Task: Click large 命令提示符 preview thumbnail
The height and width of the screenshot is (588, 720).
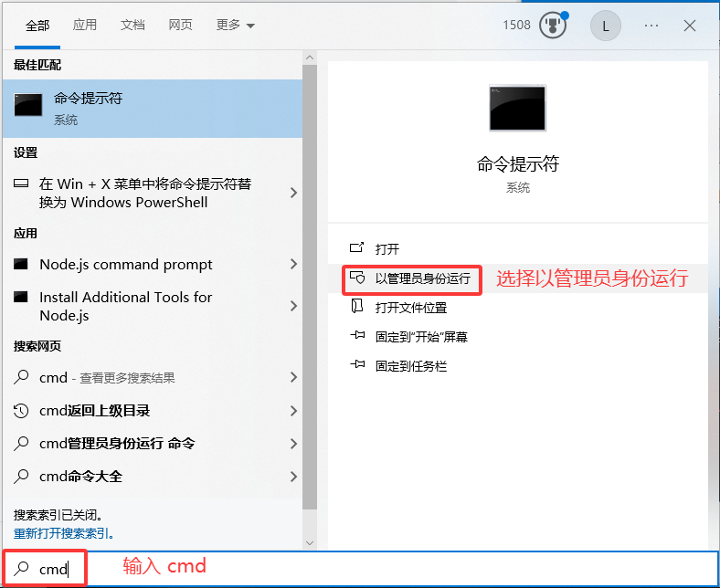Action: 517,109
